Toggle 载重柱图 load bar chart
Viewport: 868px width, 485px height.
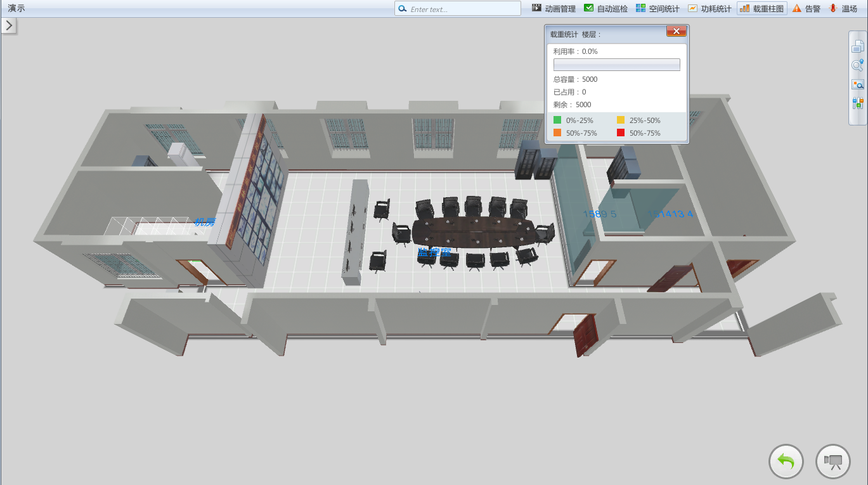pyautogui.click(x=762, y=9)
